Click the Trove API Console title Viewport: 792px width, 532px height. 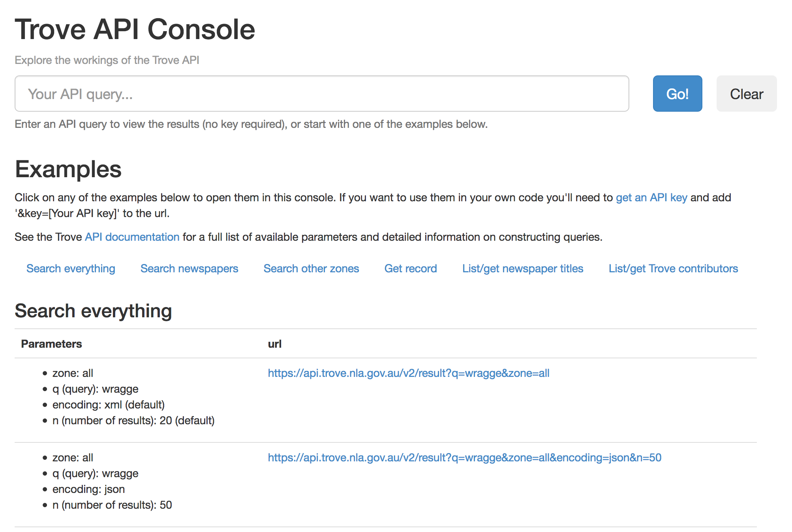(x=135, y=30)
